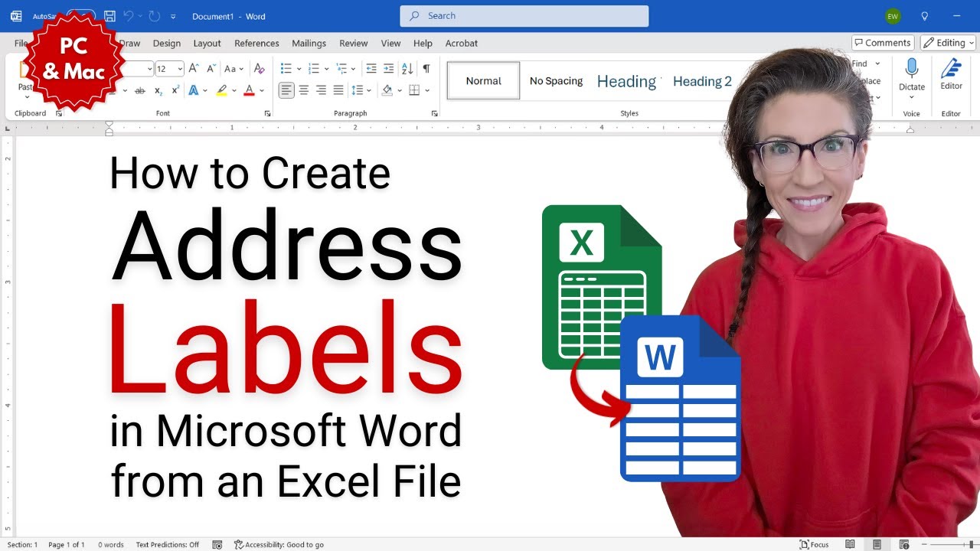Click the Numbering list icon
This screenshot has height=551, width=980.
(x=313, y=69)
